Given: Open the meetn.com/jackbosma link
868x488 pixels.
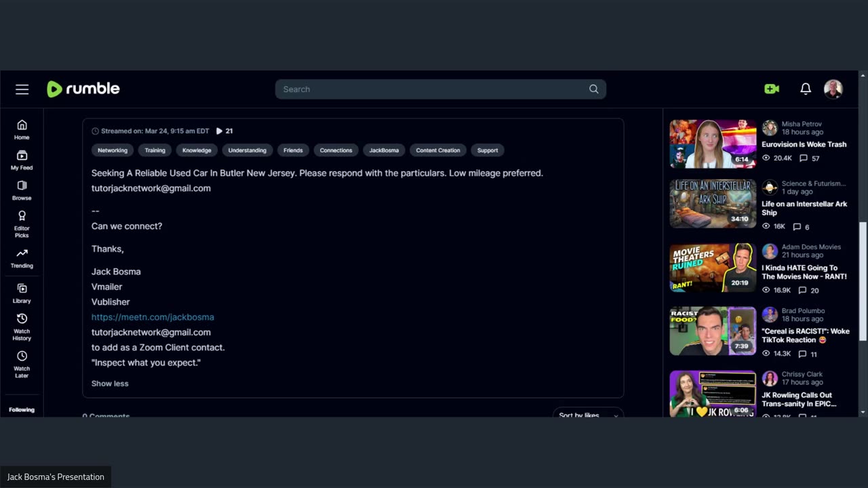Looking at the screenshot, I should click(153, 317).
